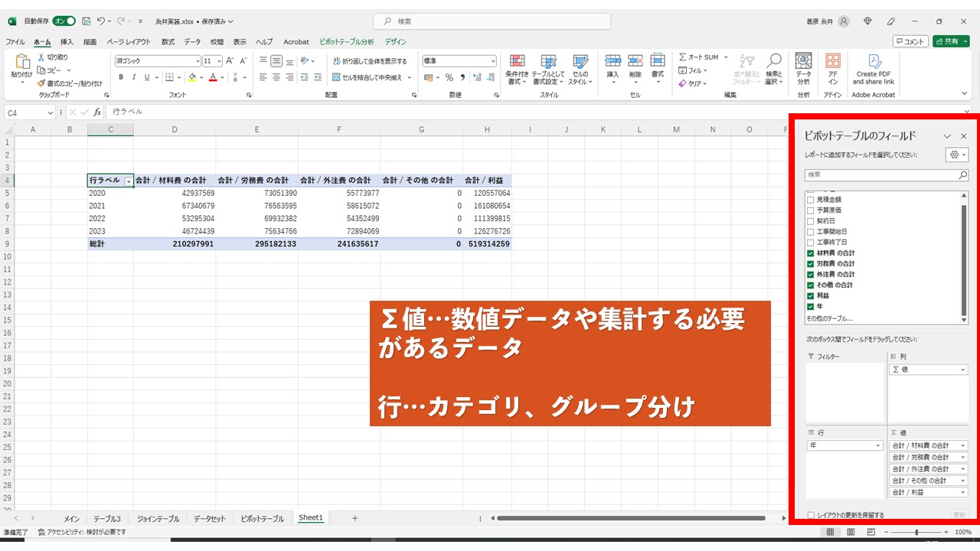Click the コメント button
980x551 pixels.
click(910, 42)
